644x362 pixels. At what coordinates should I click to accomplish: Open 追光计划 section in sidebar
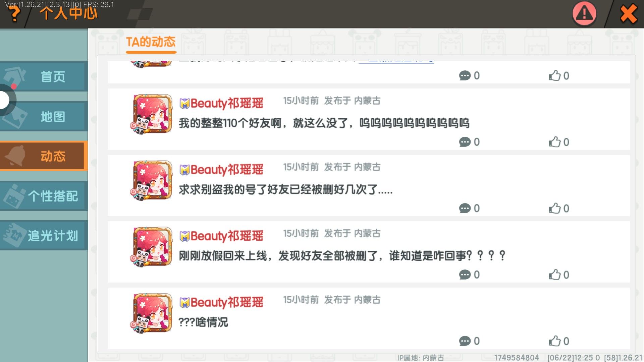44,235
